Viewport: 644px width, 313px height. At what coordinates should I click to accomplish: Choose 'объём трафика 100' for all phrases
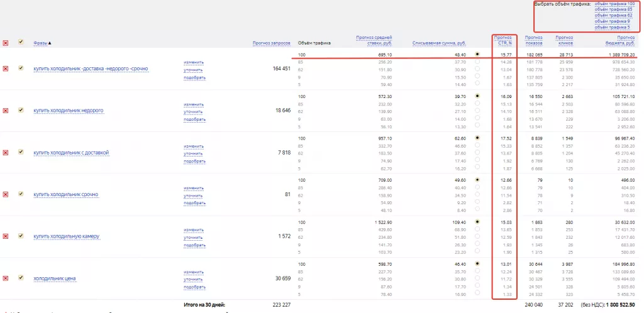pyautogui.click(x=614, y=4)
